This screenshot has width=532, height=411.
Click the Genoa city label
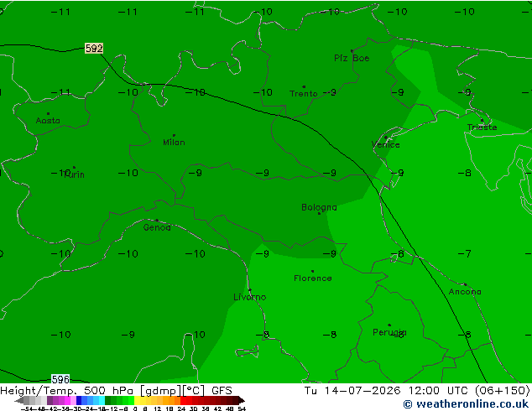157,227
